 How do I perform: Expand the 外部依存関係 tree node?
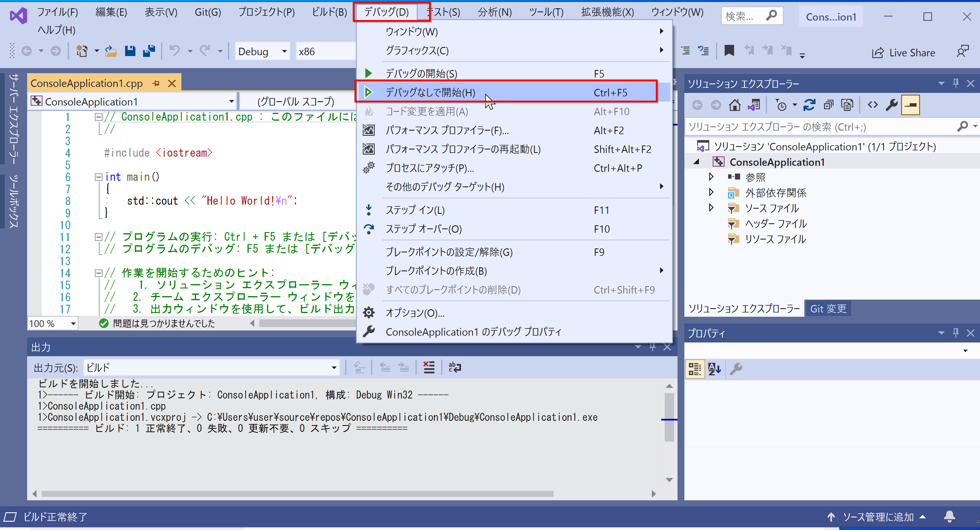(711, 192)
